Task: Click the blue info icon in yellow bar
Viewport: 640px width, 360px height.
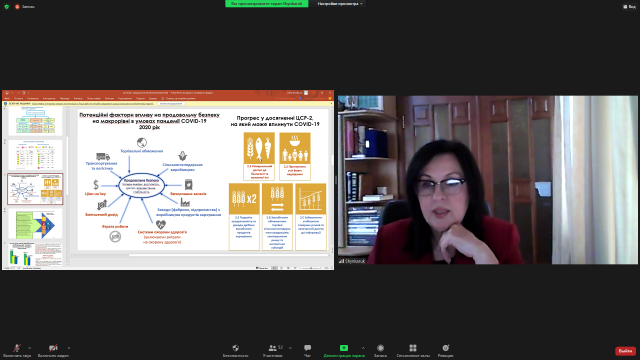Action: [5, 104]
